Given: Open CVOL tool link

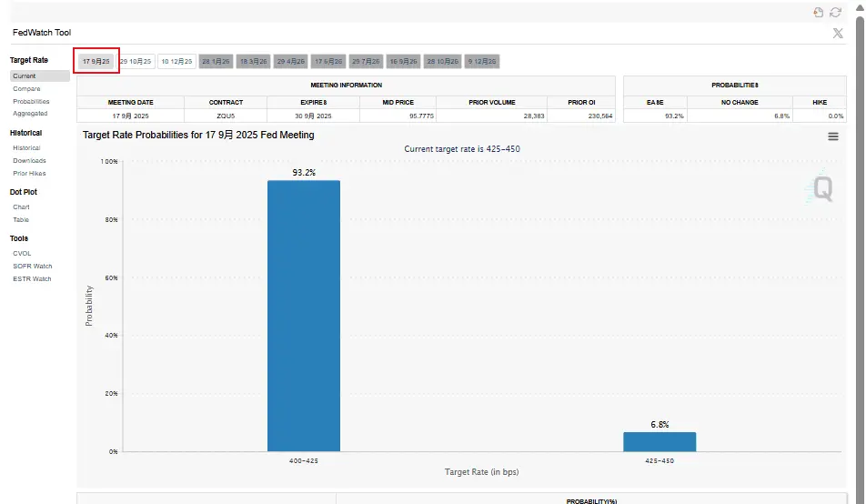Looking at the screenshot, I should tap(22, 254).
